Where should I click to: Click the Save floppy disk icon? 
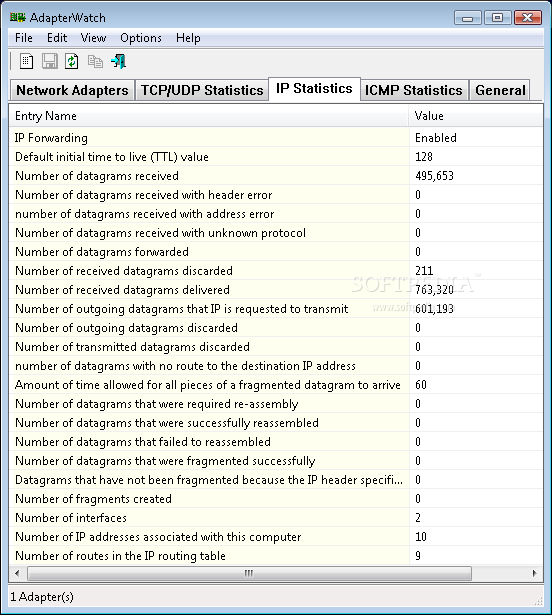49,61
